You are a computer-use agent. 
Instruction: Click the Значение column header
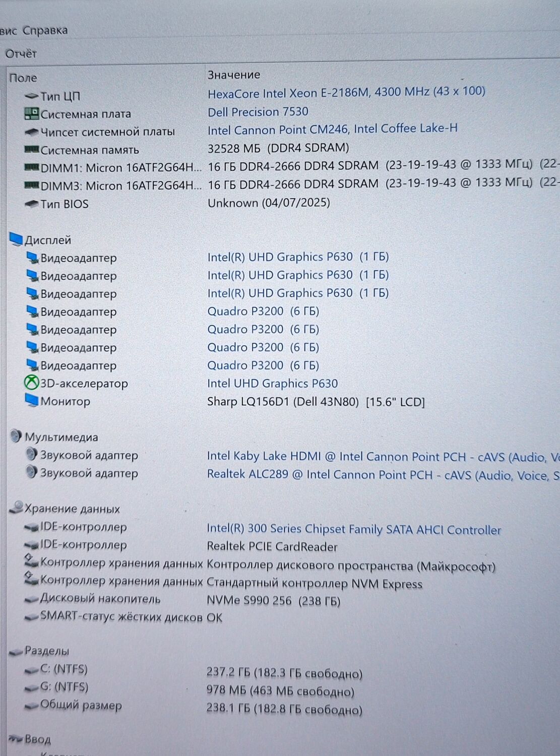(234, 75)
